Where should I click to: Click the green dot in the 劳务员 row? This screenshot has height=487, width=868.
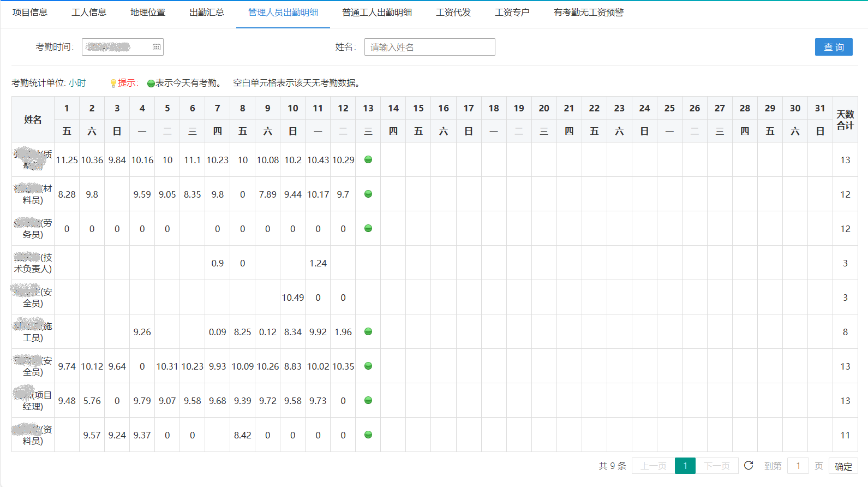[x=368, y=228]
